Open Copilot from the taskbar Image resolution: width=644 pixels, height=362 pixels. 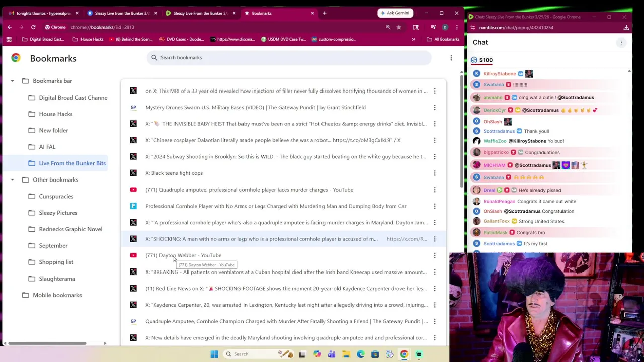pyautogui.click(x=317, y=354)
